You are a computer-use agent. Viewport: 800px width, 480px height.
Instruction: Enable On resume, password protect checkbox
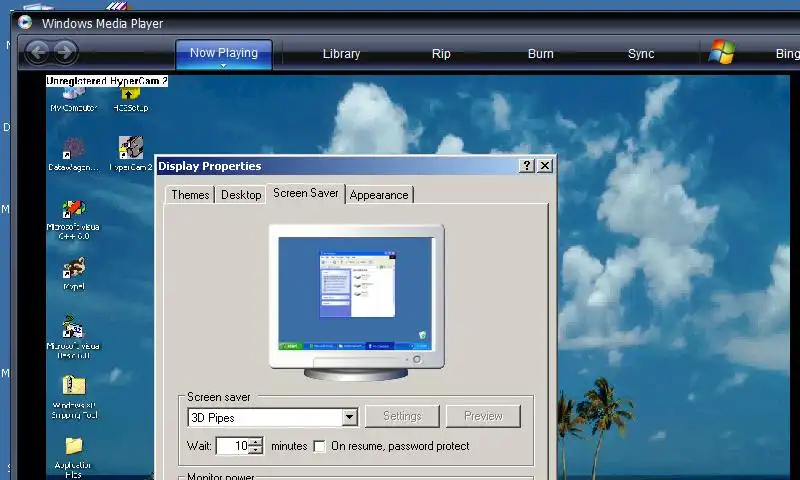[319, 446]
